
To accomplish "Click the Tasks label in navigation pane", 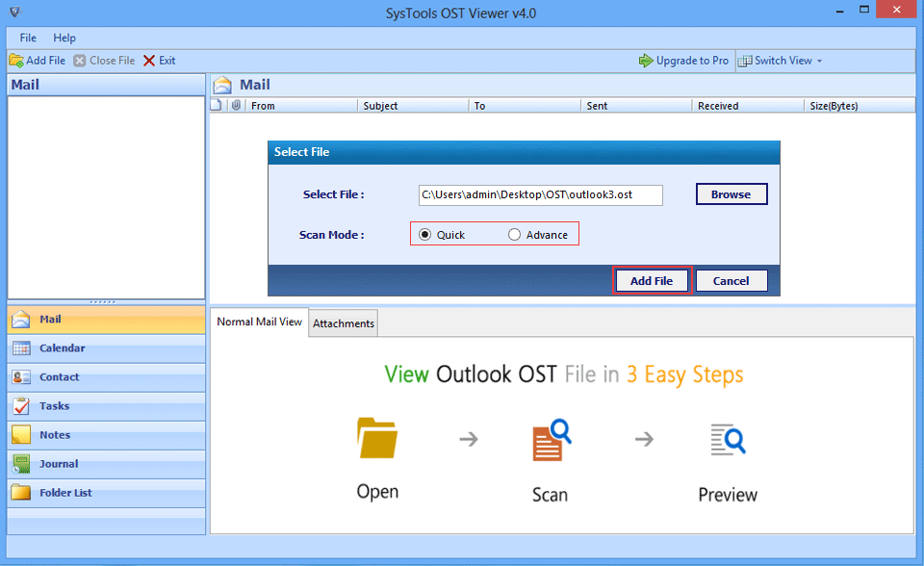I will (54, 405).
